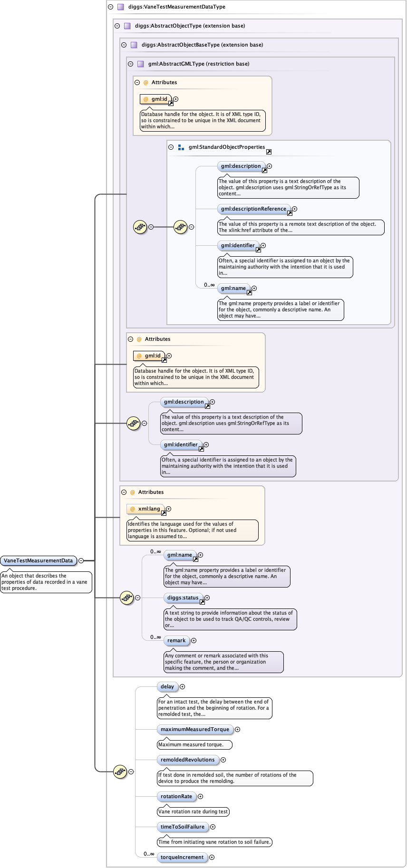Collapse the gml:AbstractGMLType restriction base
This screenshot has height=868, width=407.
pos(130,64)
